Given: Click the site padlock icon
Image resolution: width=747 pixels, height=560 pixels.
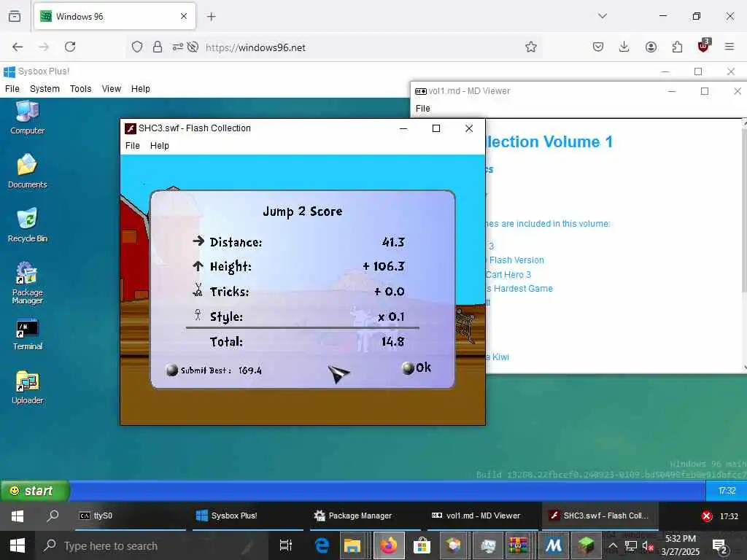Looking at the screenshot, I should [158, 47].
